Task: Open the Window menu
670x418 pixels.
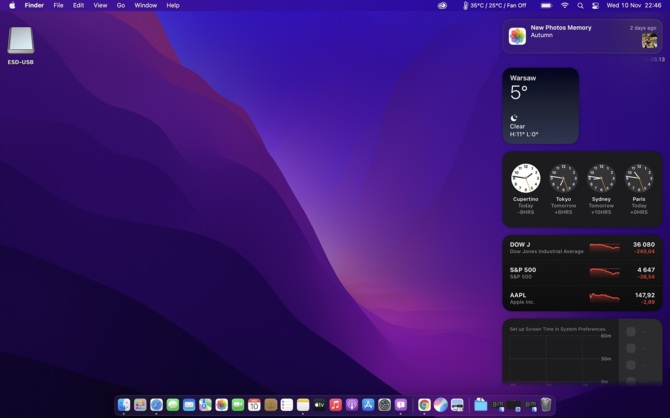Action: (x=145, y=5)
